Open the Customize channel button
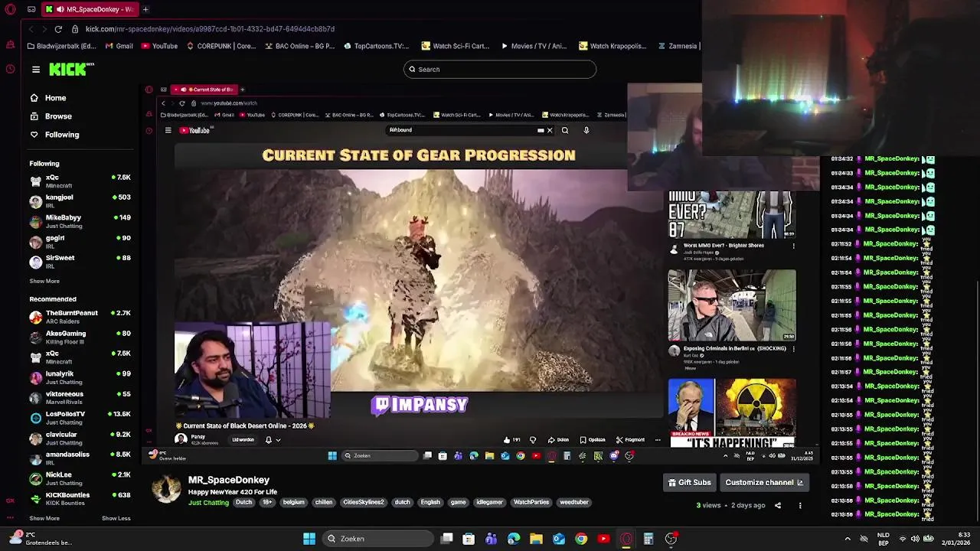This screenshot has height=551, width=980. pos(764,482)
